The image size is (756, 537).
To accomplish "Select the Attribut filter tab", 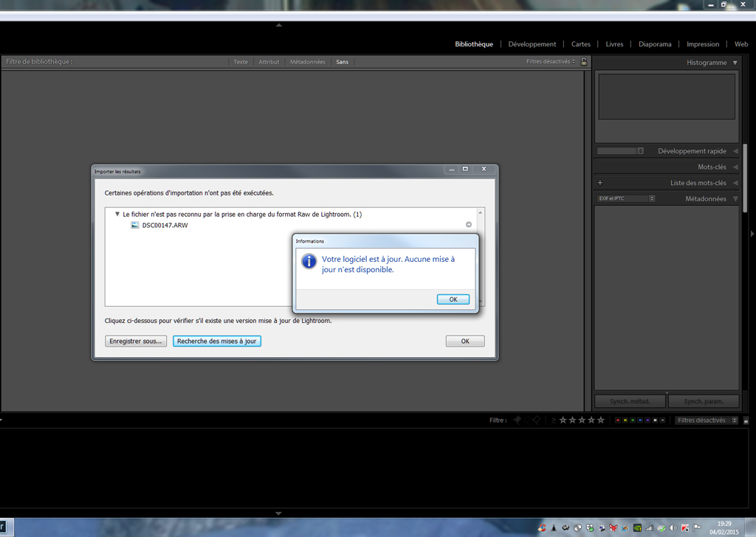I will click(x=269, y=62).
